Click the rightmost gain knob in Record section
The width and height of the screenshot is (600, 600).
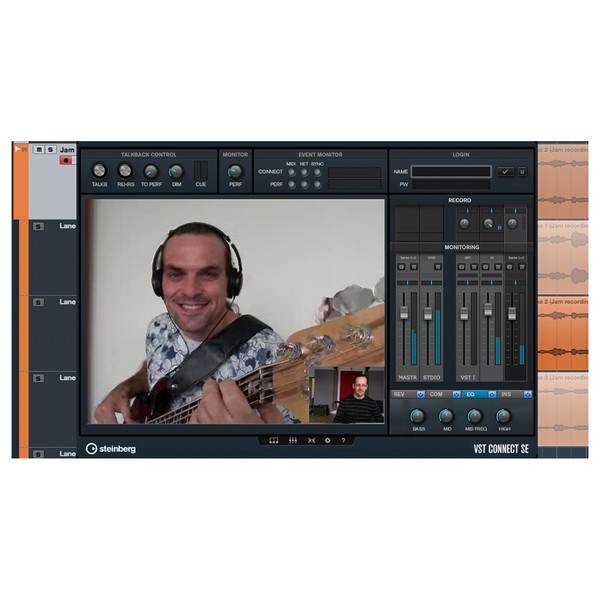512,224
